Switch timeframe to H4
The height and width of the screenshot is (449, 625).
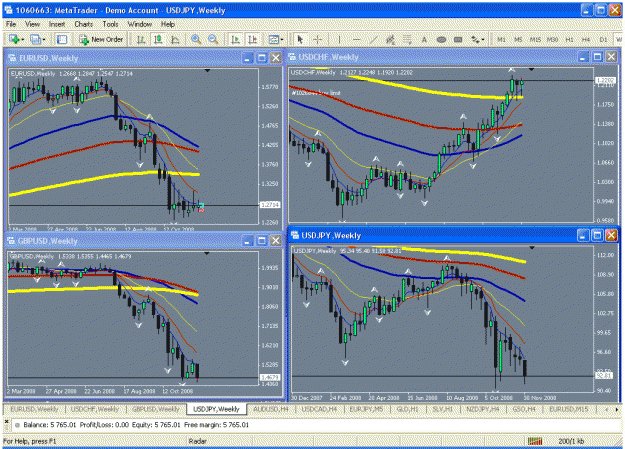pyautogui.click(x=586, y=39)
